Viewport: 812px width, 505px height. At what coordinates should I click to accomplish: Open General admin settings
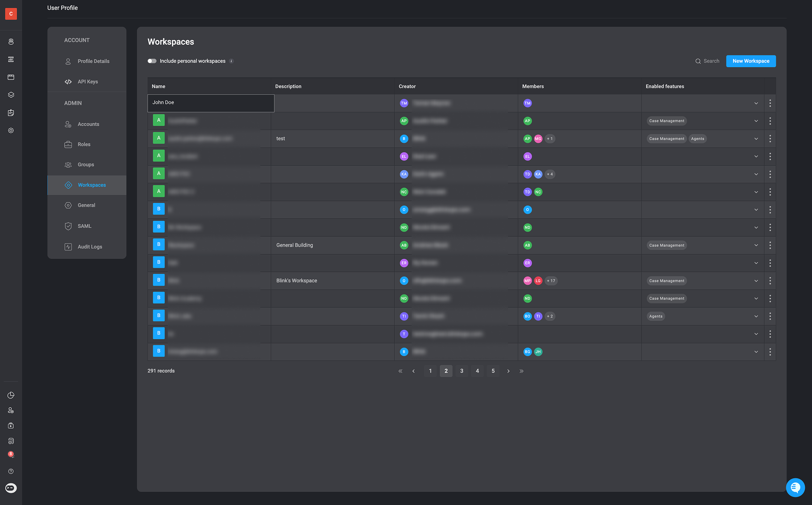point(87,205)
